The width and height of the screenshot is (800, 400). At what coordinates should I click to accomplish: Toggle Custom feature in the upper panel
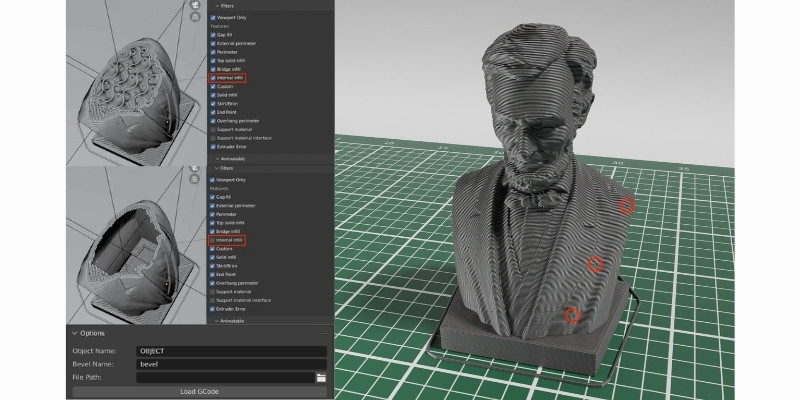[x=213, y=87]
